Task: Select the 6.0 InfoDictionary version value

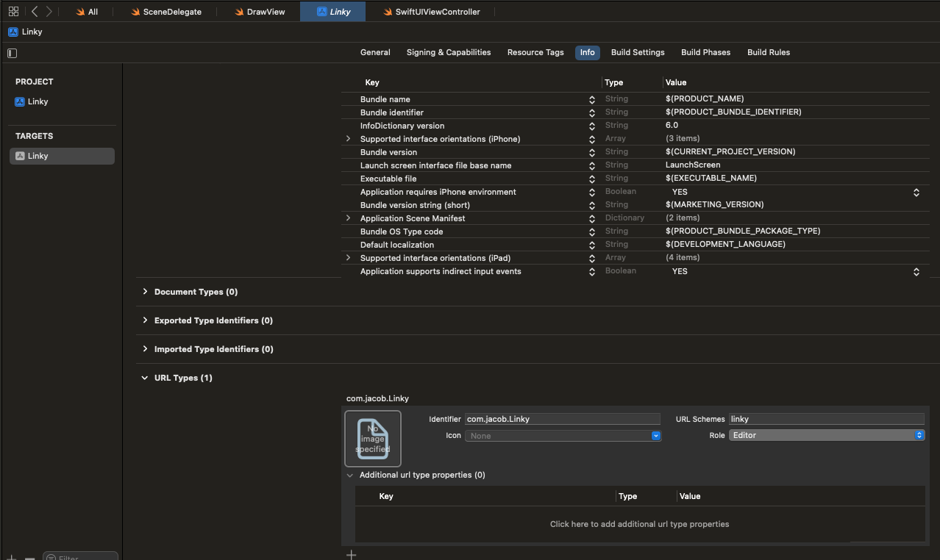Action: click(672, 125)
